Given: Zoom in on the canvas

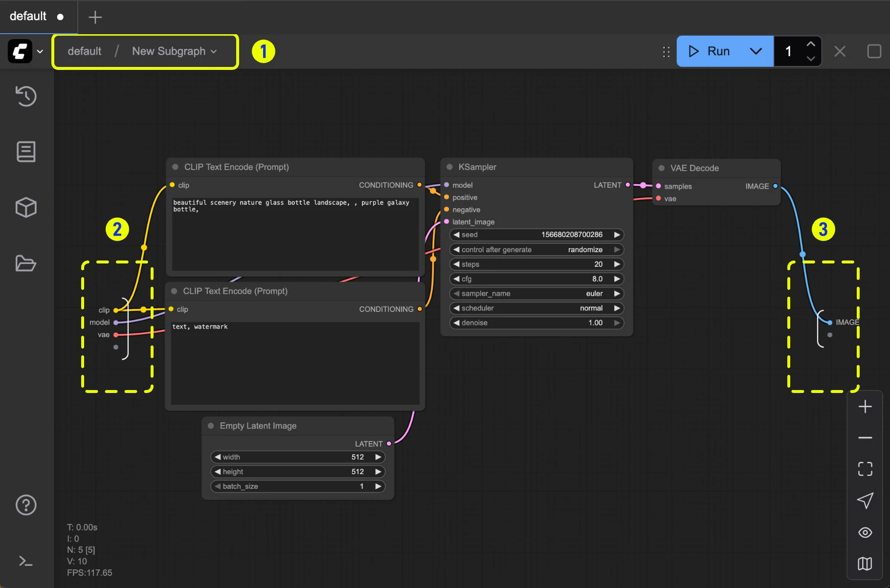Looking at the screenshot, I should coord(865,406).
